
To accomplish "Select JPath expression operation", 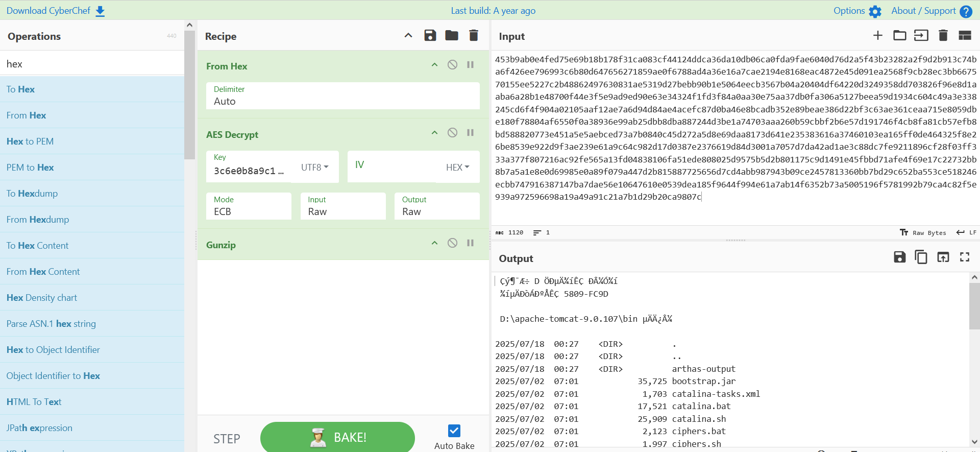I will [x=92, y=428].
